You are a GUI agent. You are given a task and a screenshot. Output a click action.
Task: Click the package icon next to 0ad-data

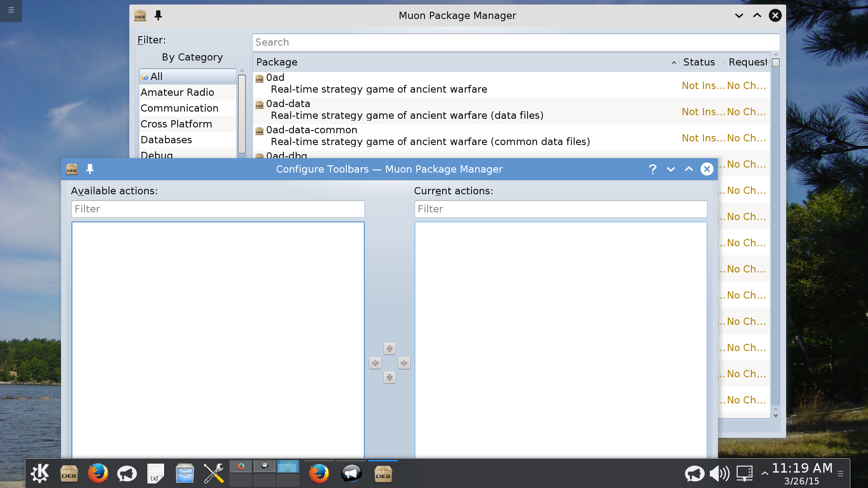259,105
